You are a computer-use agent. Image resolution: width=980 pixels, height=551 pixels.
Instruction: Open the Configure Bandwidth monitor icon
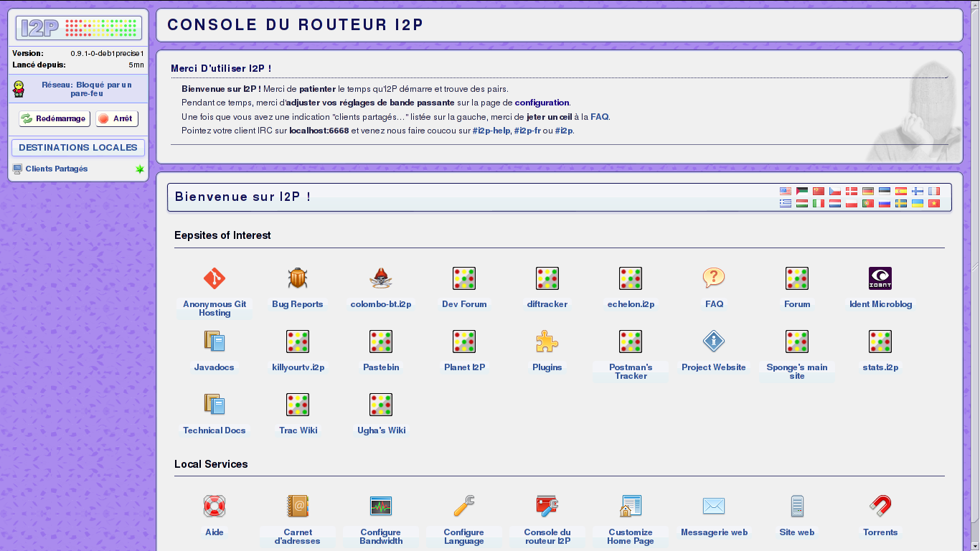(381, 506)
